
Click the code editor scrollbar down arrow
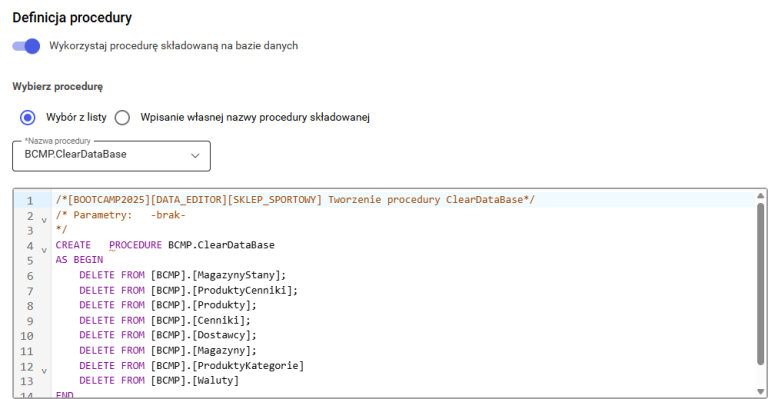pyautogui.click(x=760, y=391)
